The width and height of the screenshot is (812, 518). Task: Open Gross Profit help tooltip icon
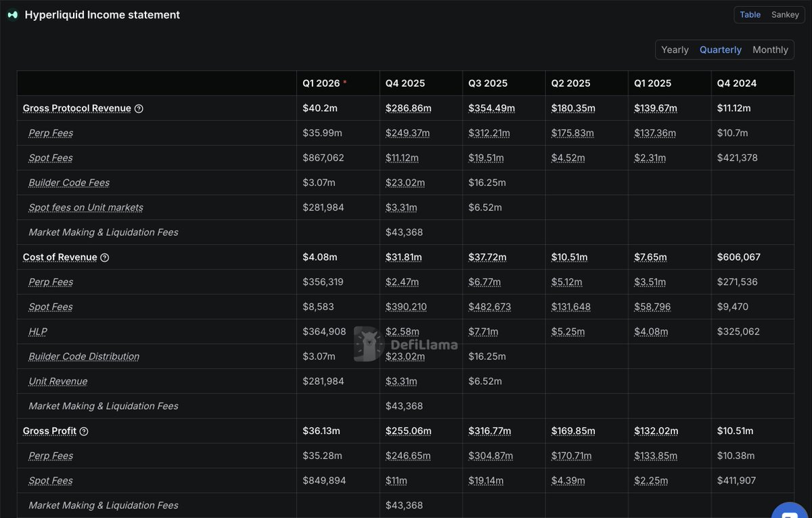pos(84,431)
